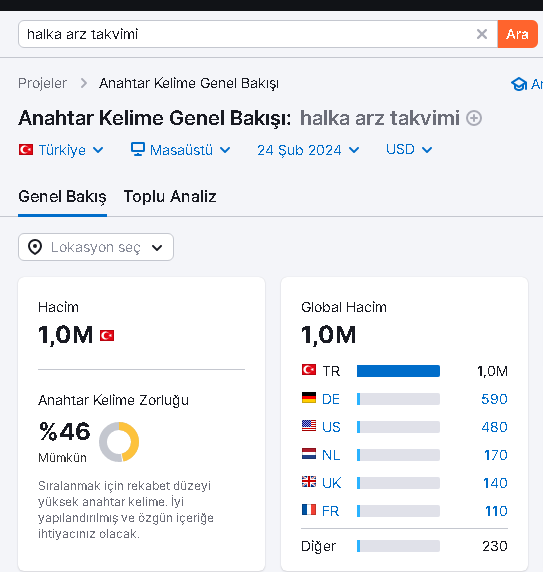Select the Genel Bakış tab
The height and width of the screenshot is (572, 543).
click(62, 197)
